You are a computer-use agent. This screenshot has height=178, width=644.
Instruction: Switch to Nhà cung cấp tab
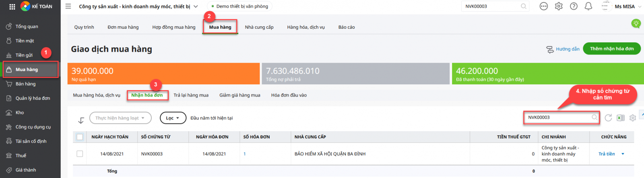pyautogui.click(x=259, y=27)
